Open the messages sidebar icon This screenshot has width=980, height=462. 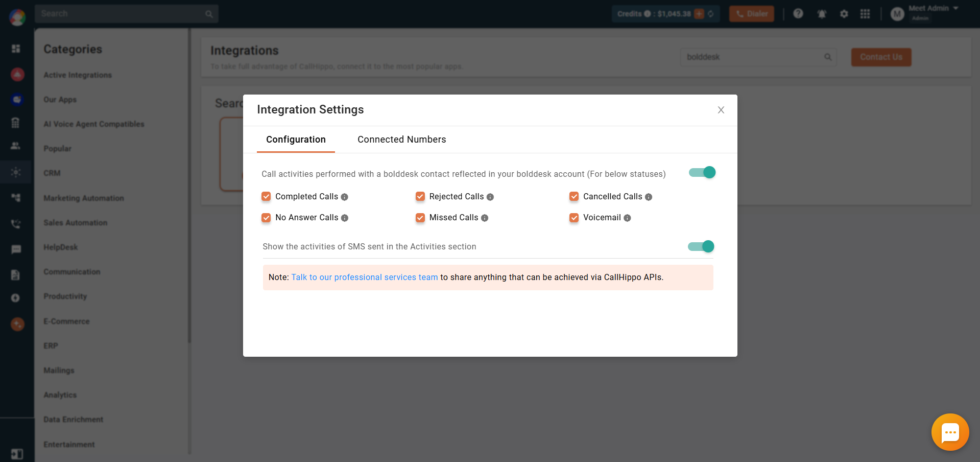pos(16,249)
